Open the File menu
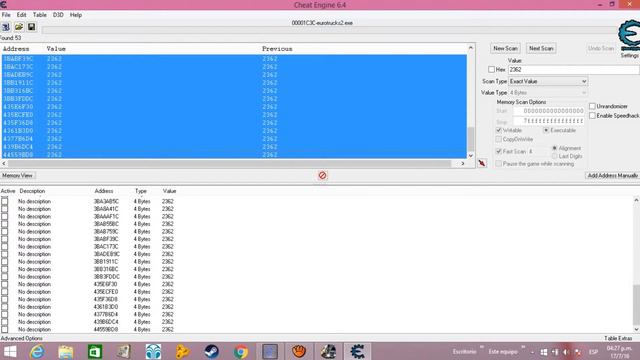This screenshot has width=640, height=360. [x=6, y=15]
